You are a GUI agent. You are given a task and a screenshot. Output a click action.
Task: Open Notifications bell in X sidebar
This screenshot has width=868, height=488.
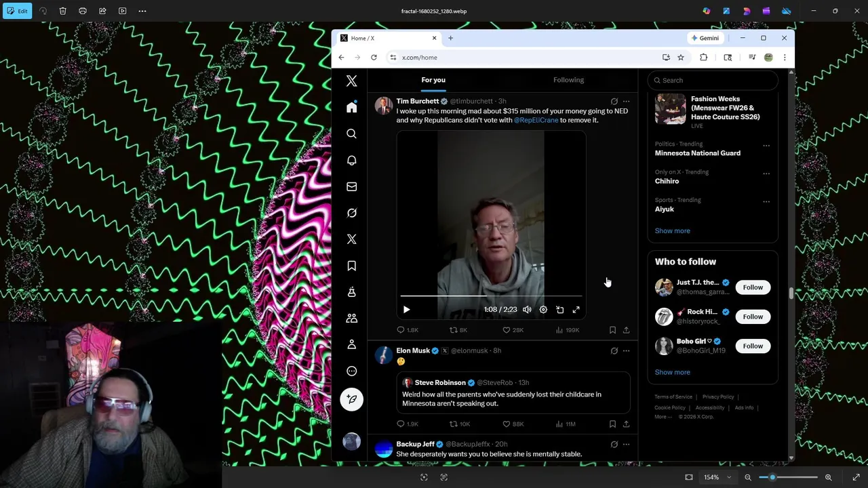[351, 160]
